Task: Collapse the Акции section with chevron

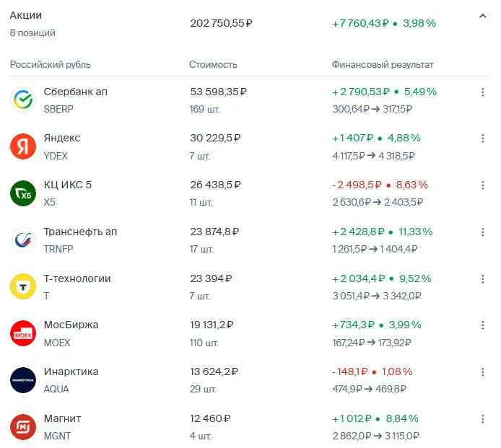Action: pos(482,16)
